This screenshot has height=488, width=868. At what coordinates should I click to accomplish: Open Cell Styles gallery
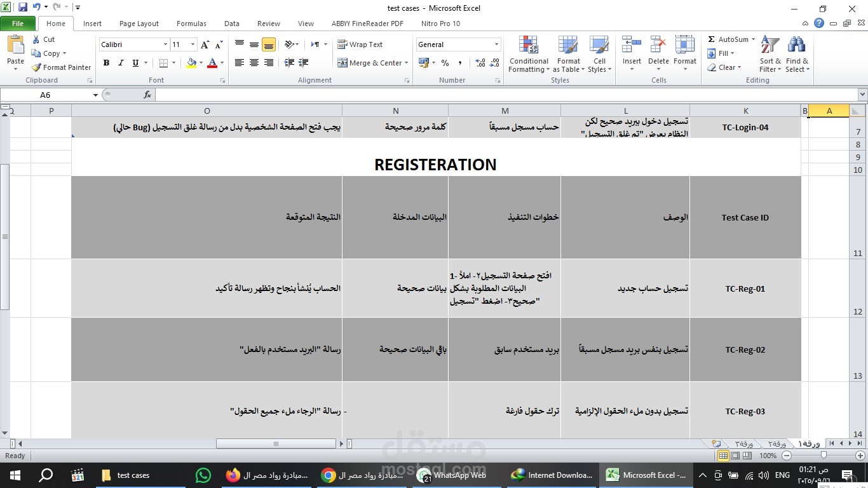(599, 55)
